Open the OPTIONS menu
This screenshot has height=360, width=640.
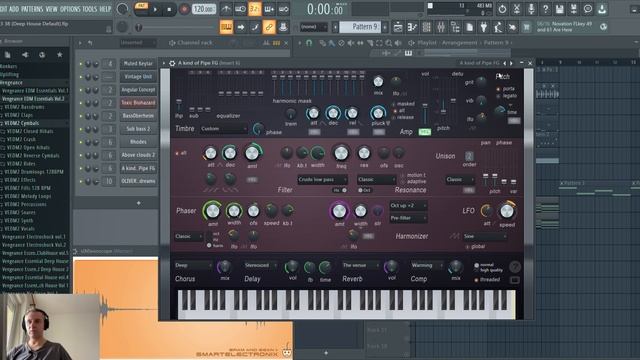(70, 9)
